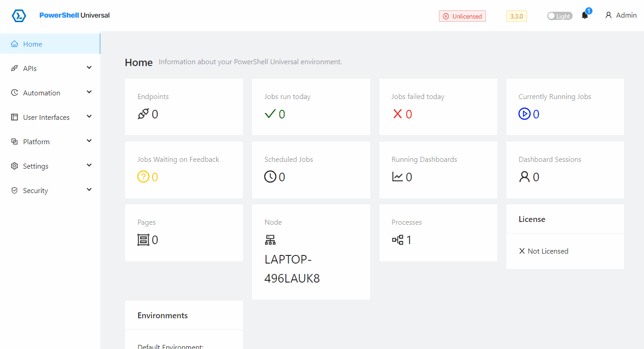Click the Processes tree icon on card
The width and height of the screenshot is (644, 349).
[x=397, y=240]
